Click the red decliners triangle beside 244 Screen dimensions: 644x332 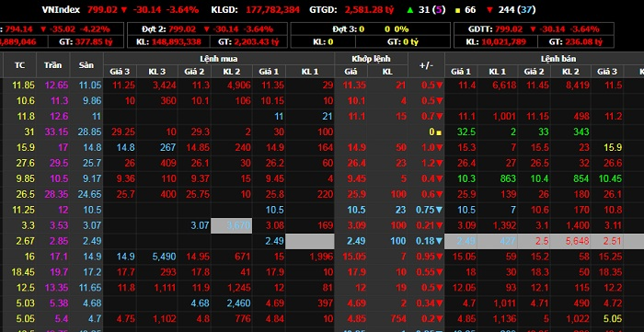click(x=489, y=10)
